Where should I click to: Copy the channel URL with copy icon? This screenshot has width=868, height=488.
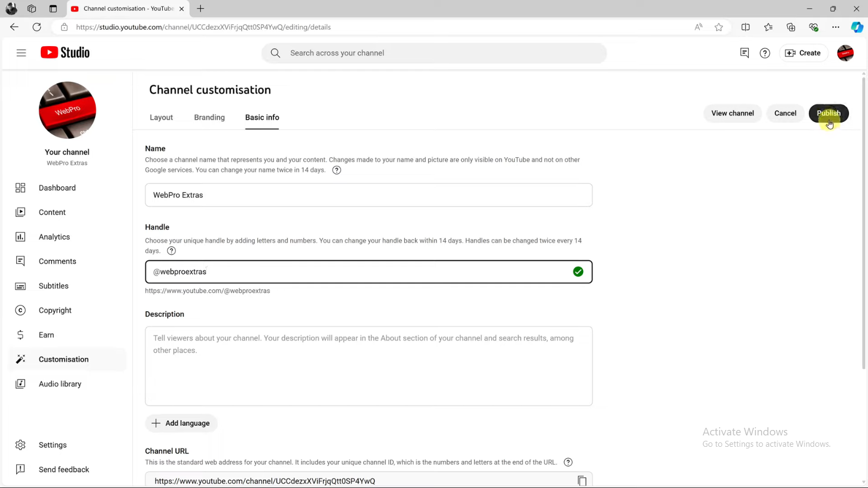(582, 481)
